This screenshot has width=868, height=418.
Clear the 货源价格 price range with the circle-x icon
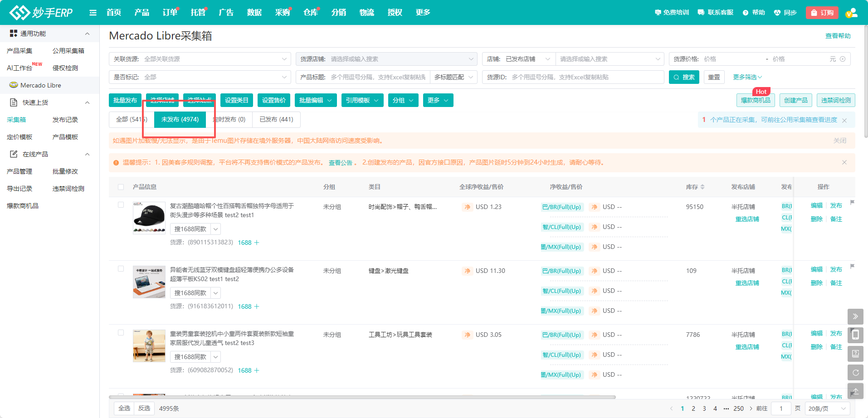pyautogui.click(x=843, y=59)
